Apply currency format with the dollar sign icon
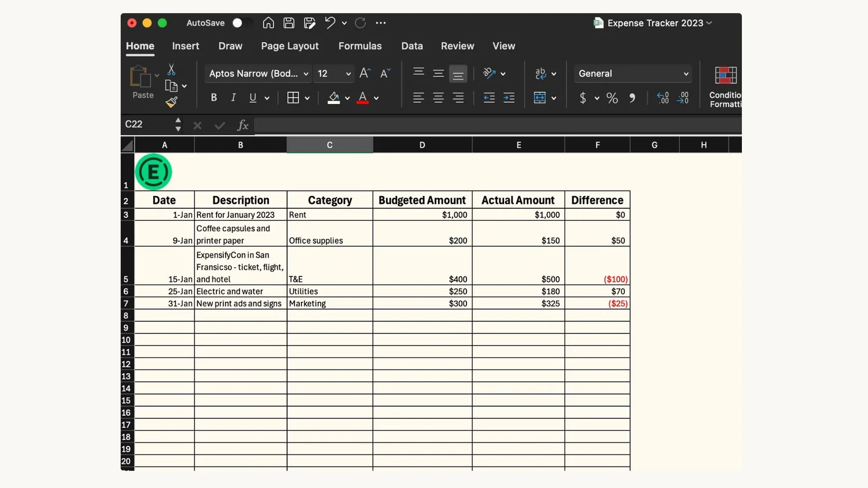This screenshot has height=488, width=868. pyautogui.click(x=583, y=98)
